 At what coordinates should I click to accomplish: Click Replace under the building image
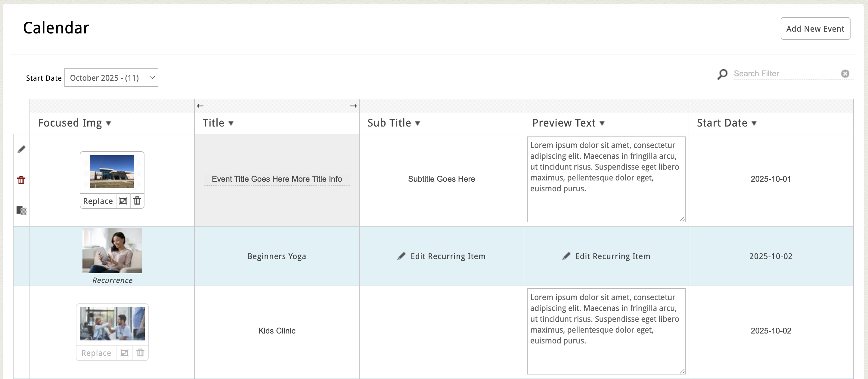click(x=98, y=201)
